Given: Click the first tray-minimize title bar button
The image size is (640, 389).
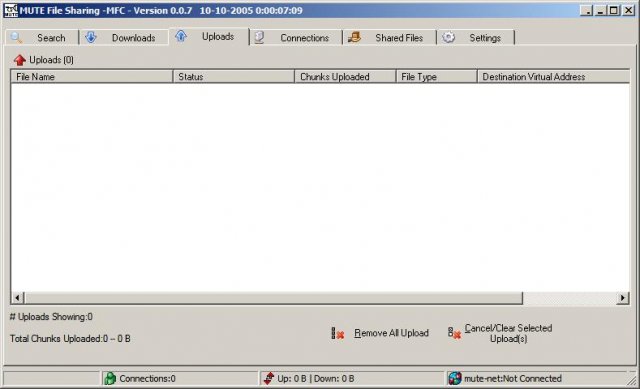Looking at the screenshot, I should pyautogui.click(x=587, y=11).
